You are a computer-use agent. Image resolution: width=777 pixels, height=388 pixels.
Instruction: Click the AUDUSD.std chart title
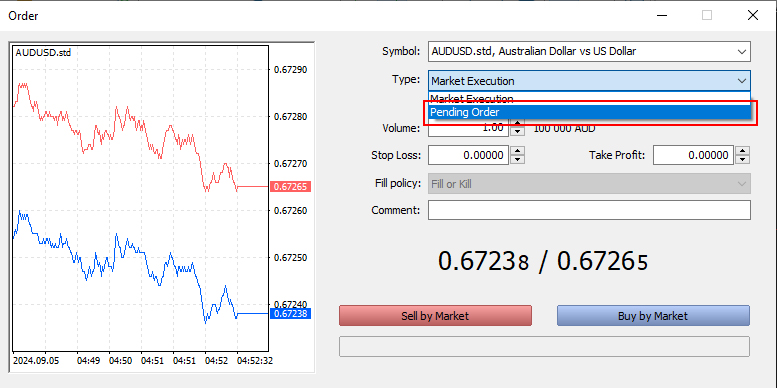pos(43,53)
